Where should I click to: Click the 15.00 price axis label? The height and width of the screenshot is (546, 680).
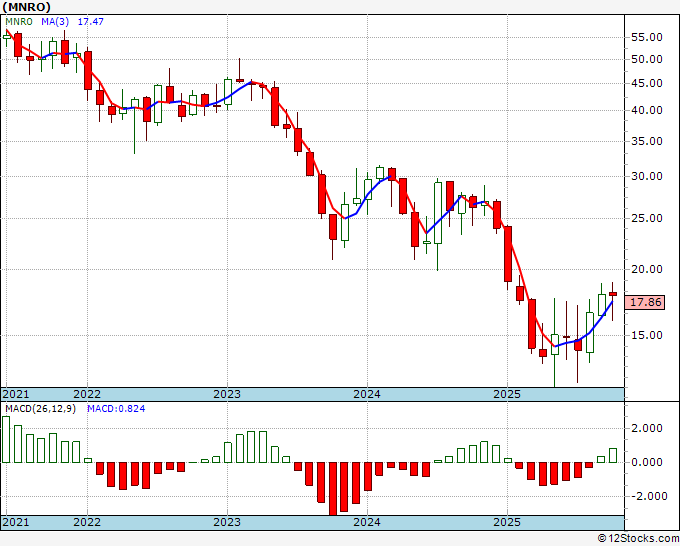point(647,335)
